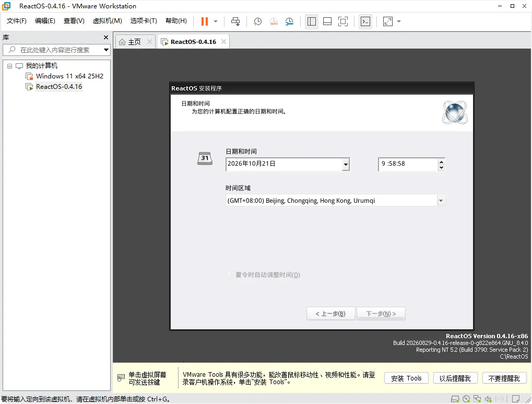Click the computer icon beside 我的计算机

19,66
